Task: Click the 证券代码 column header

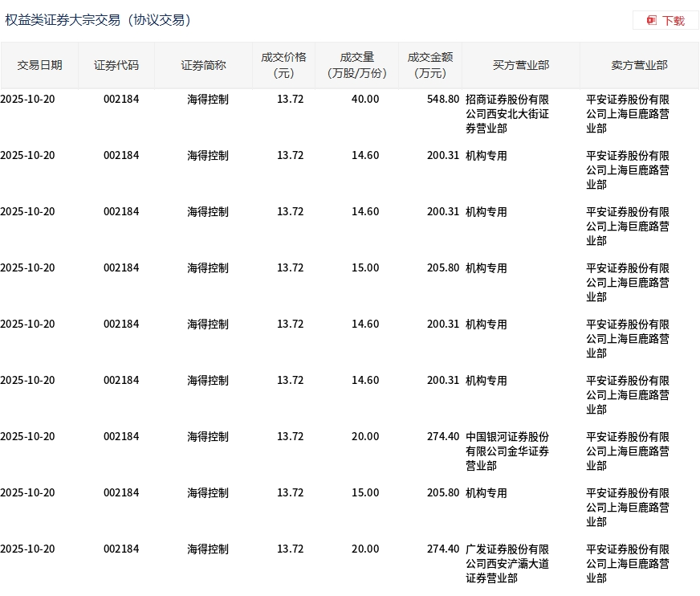Action: [x=116, y=65]
